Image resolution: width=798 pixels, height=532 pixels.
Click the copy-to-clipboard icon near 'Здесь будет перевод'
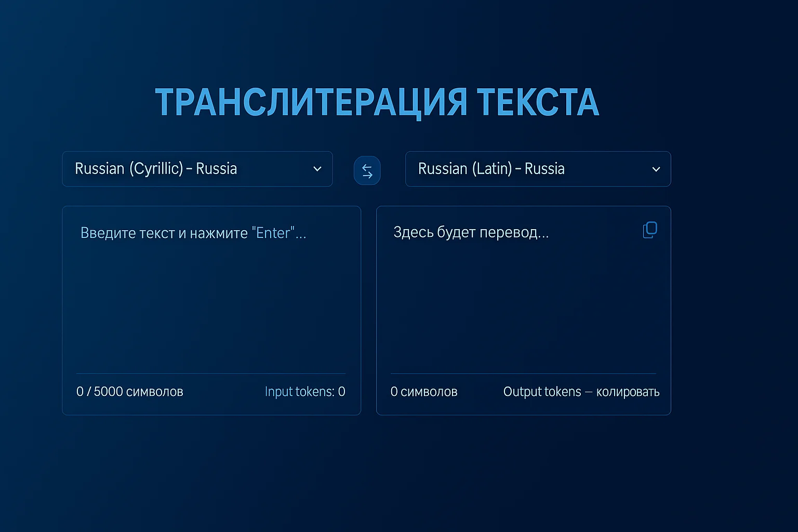pos(649,230)
